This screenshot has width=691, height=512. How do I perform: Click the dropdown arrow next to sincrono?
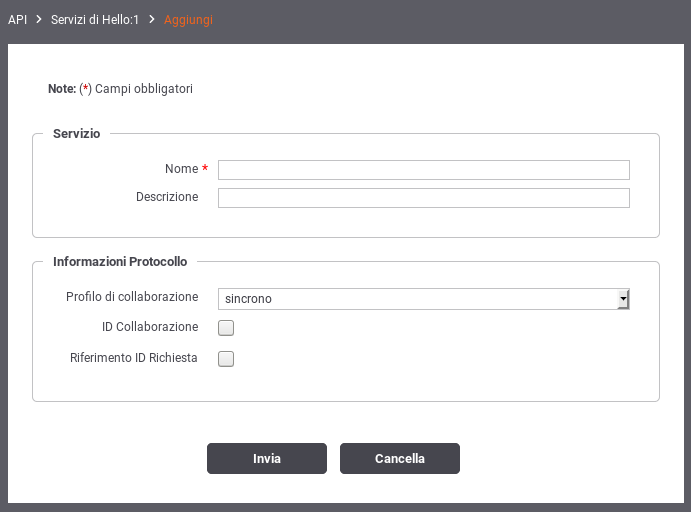623,299
